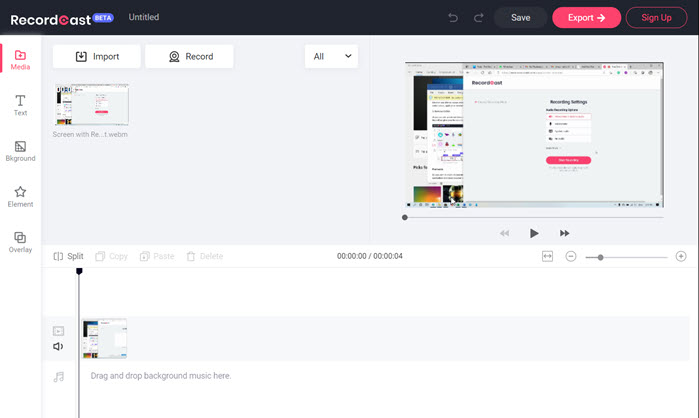
Task: Redo the last action
Action: [478, 18]
